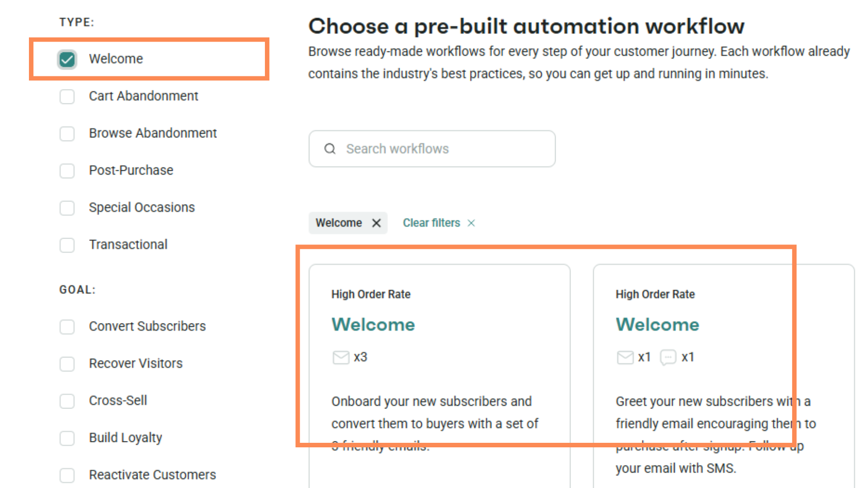Tick the Convert Subscribers goal checkbox
Viewport: 868px width, 488px height.
[x=67, y=327]
